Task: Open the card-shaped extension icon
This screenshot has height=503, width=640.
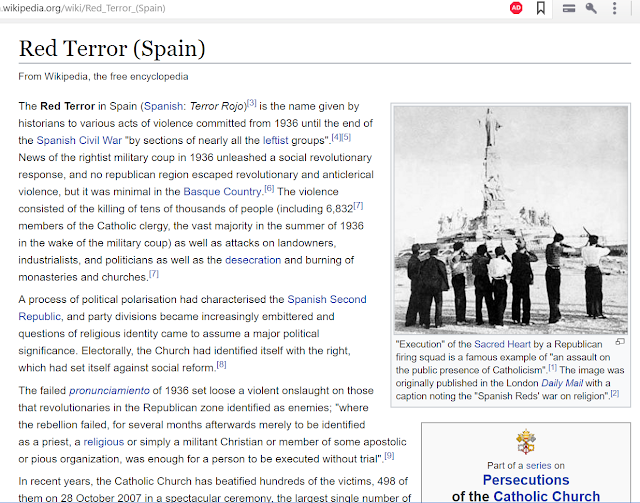Action: pos(569,8)
